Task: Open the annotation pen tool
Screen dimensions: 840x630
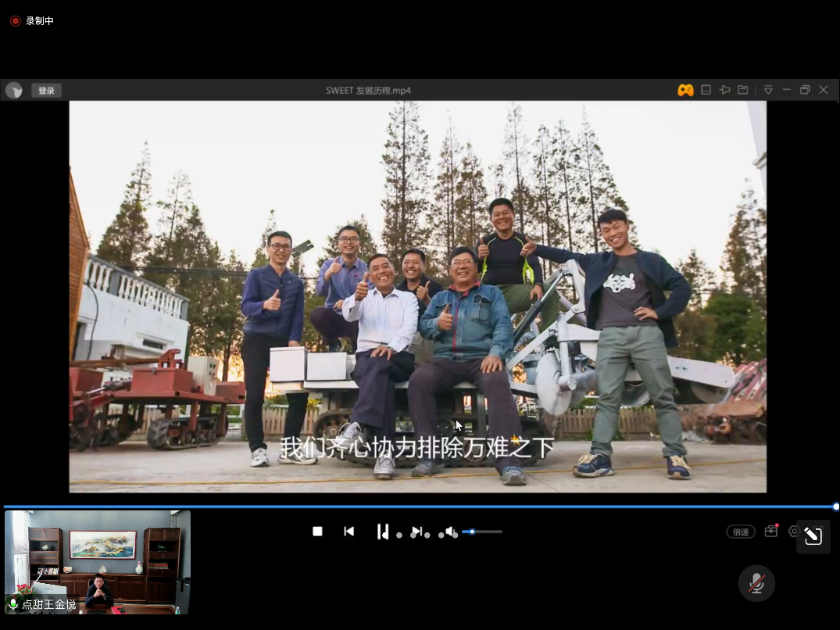Action: [x=813, y=536]
